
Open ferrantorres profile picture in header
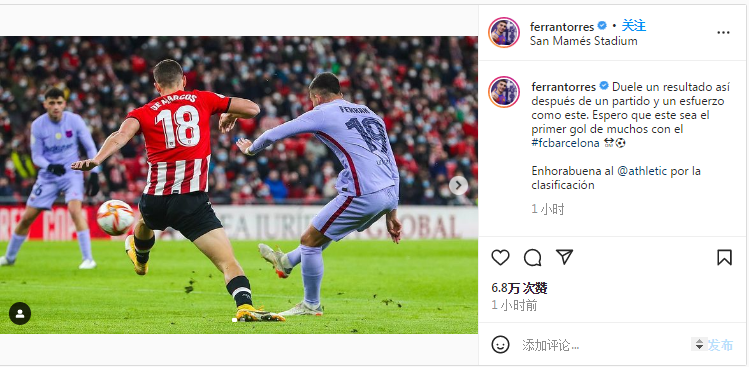tap(504, 32)
